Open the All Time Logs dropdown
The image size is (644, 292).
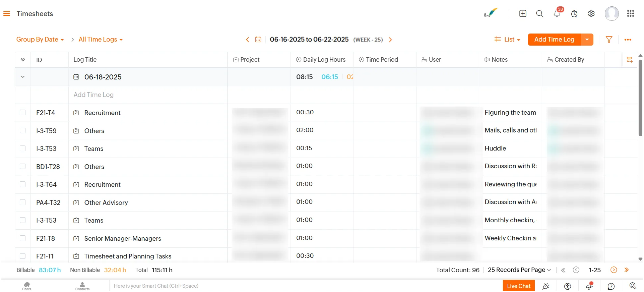pyautogui.click(x=101, y=40)
